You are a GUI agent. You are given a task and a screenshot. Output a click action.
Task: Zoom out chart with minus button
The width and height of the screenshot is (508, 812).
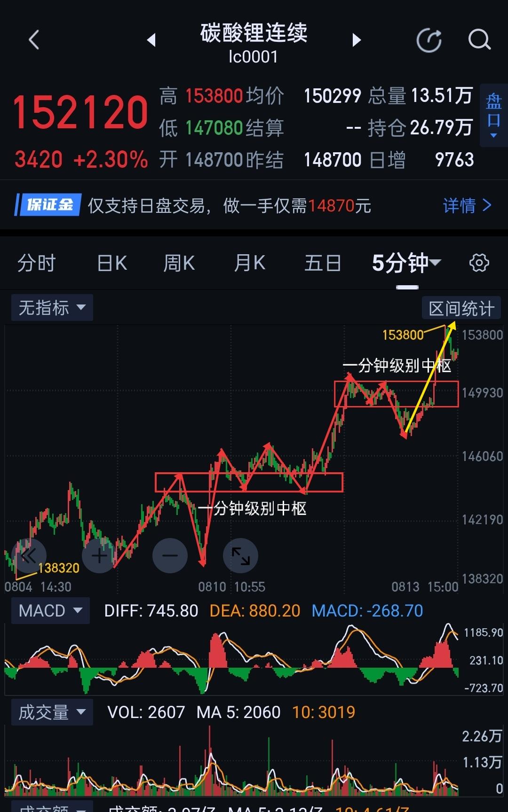pos(170,555)
